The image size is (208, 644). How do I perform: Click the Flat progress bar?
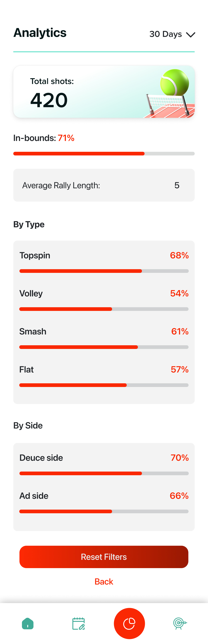click(104, 385)
